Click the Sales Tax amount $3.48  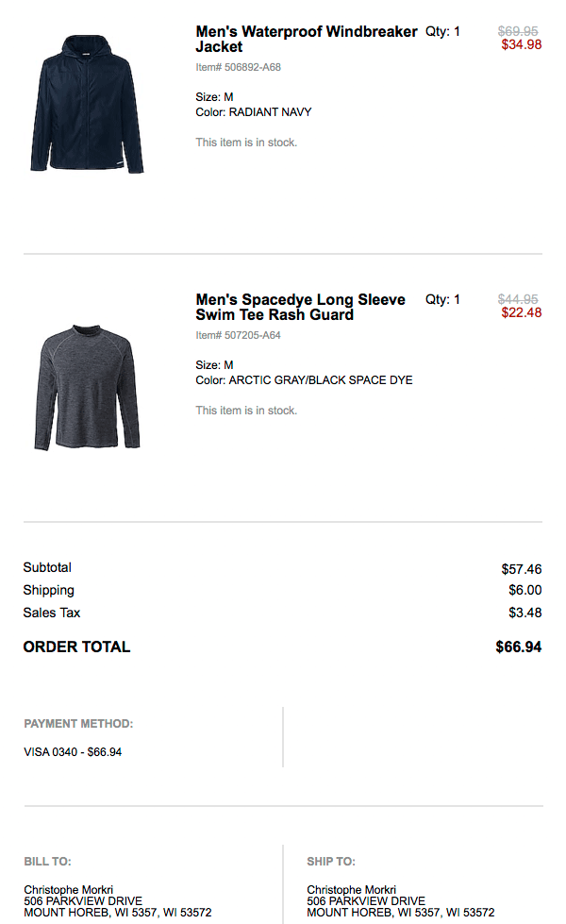point(524,613)
